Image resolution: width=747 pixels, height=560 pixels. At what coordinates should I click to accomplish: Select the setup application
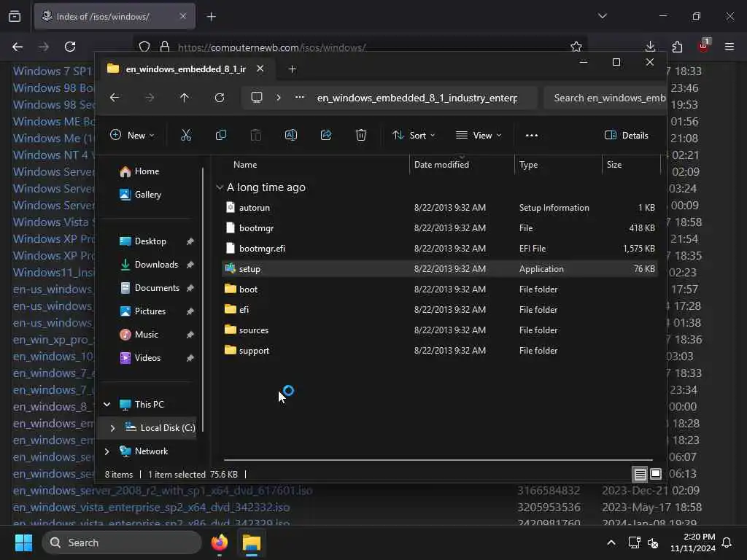pyautogui.click(x=440, y=269)
